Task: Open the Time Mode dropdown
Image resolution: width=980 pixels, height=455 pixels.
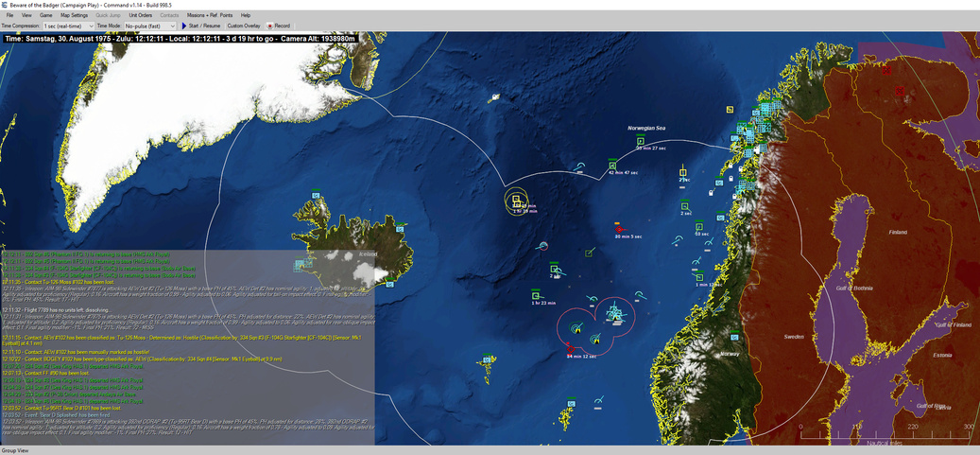Action: [150, 26]
